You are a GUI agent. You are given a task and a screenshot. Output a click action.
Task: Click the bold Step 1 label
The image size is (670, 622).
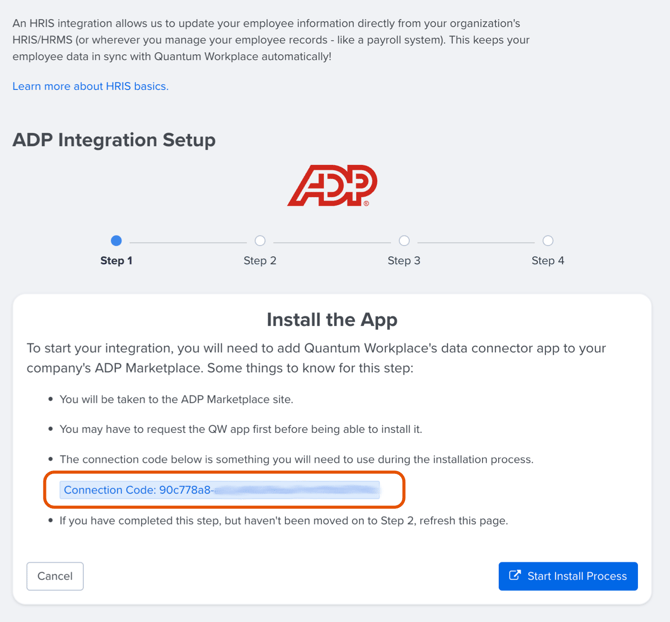click(x=116, y=261)
